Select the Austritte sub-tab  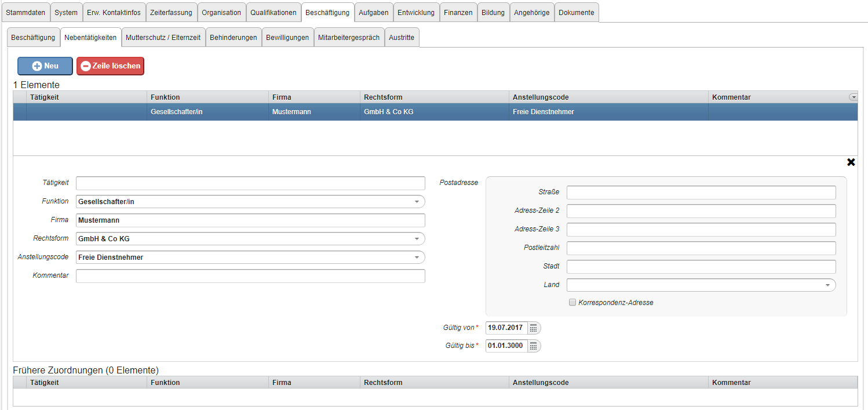402,37
